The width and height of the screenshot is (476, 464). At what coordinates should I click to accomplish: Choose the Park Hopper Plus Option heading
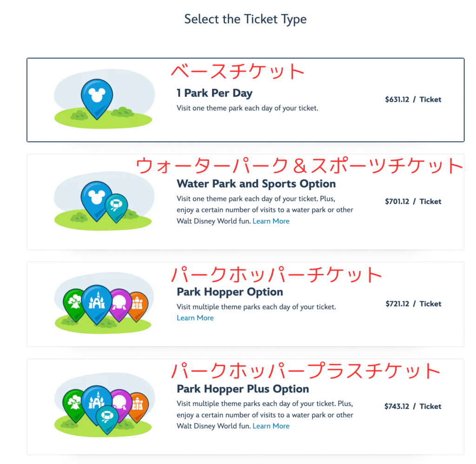pyautogui.click(x=243, y=389)
